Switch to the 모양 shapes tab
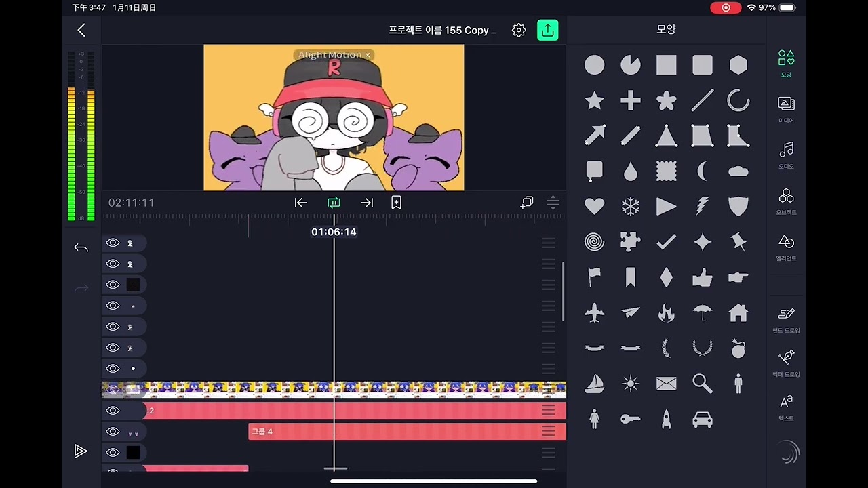Image resolution: width=868 pixels, height=488 pixels. click(786, 63)
